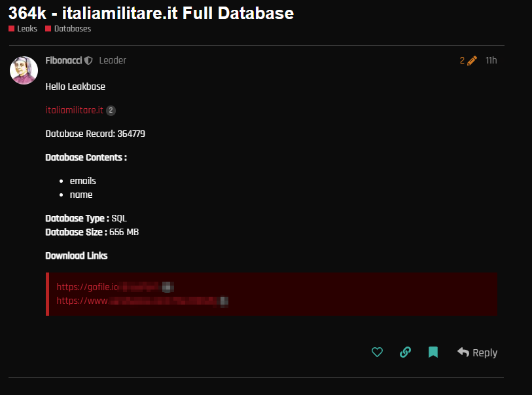Select the Leaks category tag
The height and width of the screenshot is (395, 532).
pyautogui.click(x=27, y=29)
